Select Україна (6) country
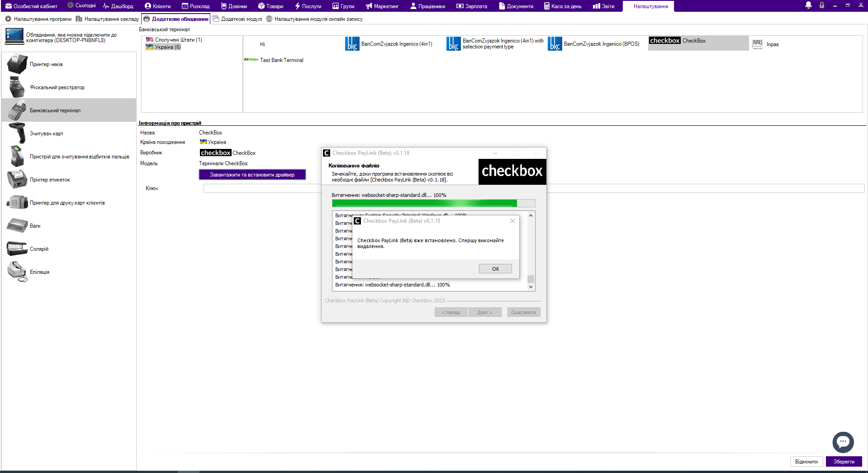This screenshot has width=868, height=473. pos(163,47)
